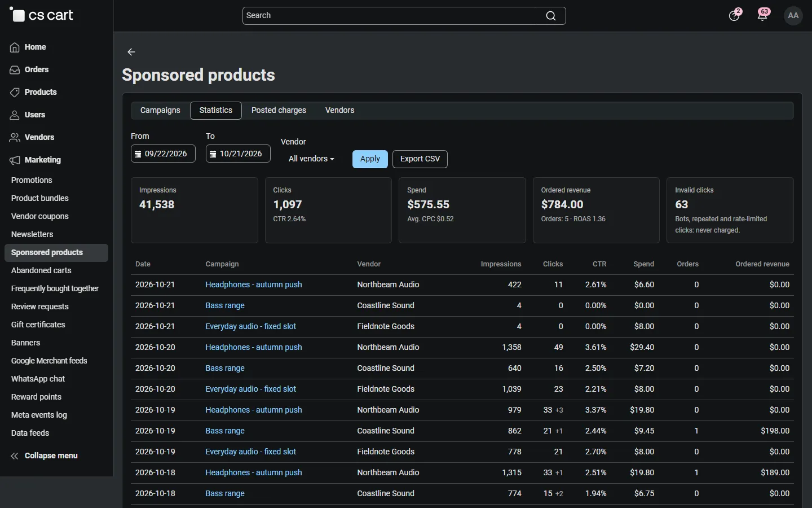
Task: Open Home from the sidebar
Action: click(x=35, y=47)
